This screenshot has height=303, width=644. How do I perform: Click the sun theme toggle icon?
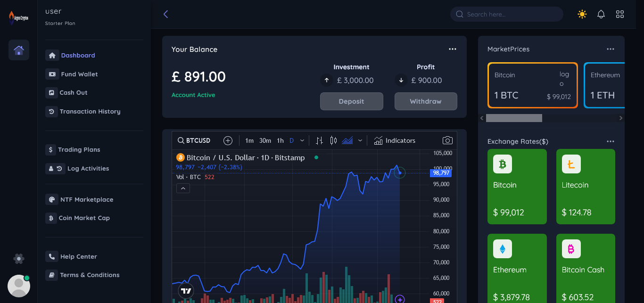[x=582, y=14]
